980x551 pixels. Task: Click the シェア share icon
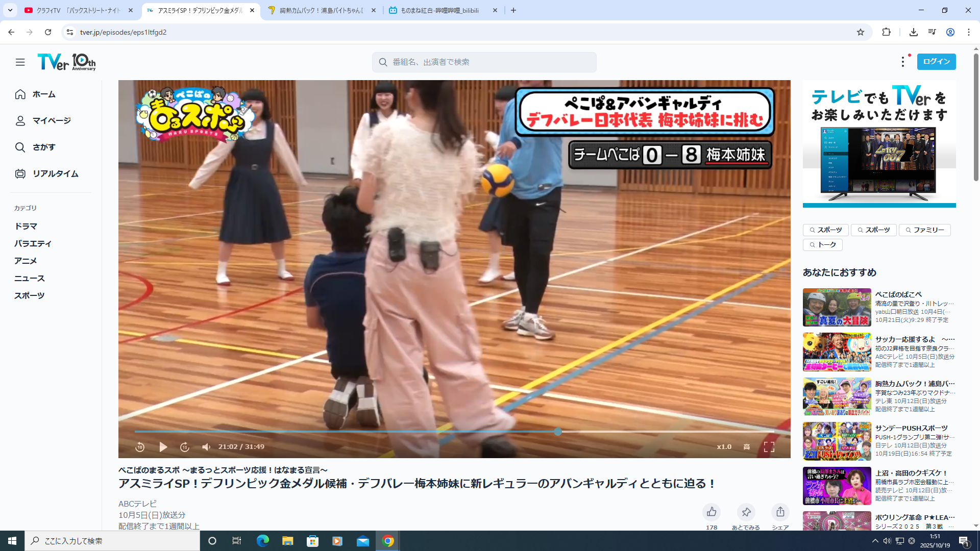780,512
